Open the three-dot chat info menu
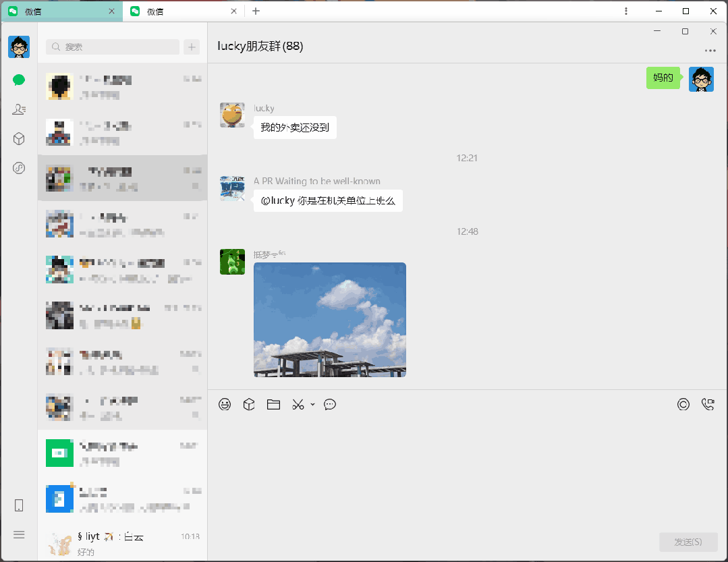The height and width of the screenshot is (562, 728). [x=710, y=51]
